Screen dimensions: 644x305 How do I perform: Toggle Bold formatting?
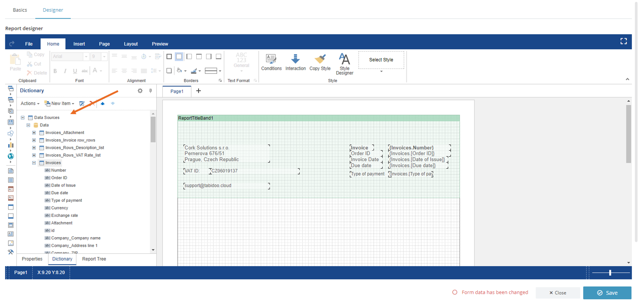pos(55,71)
